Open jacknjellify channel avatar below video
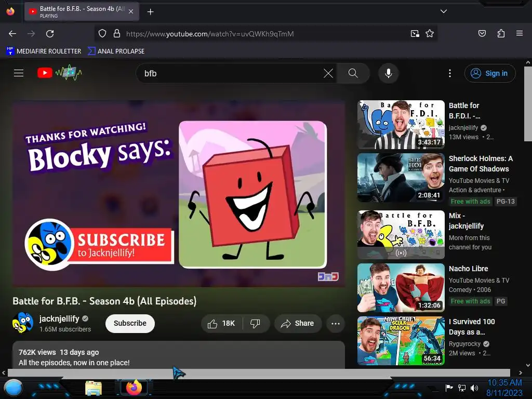This screenshot has height=399, width=532. (23, 323)
